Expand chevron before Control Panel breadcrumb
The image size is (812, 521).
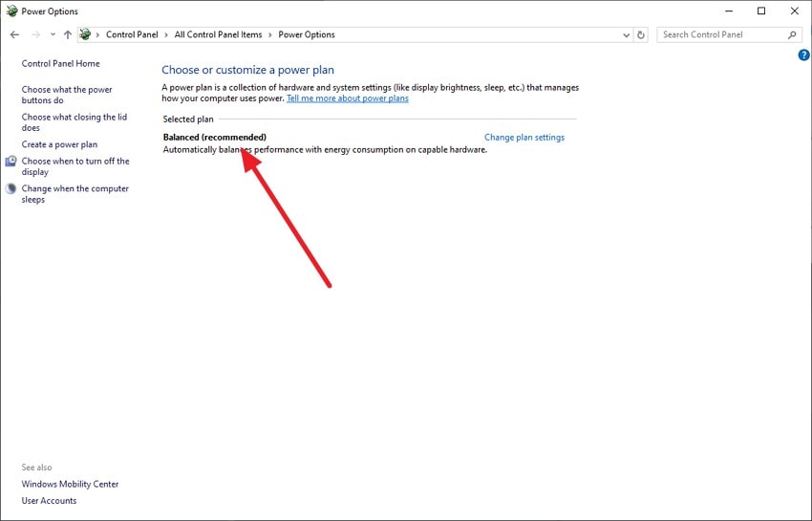(97, 34)
